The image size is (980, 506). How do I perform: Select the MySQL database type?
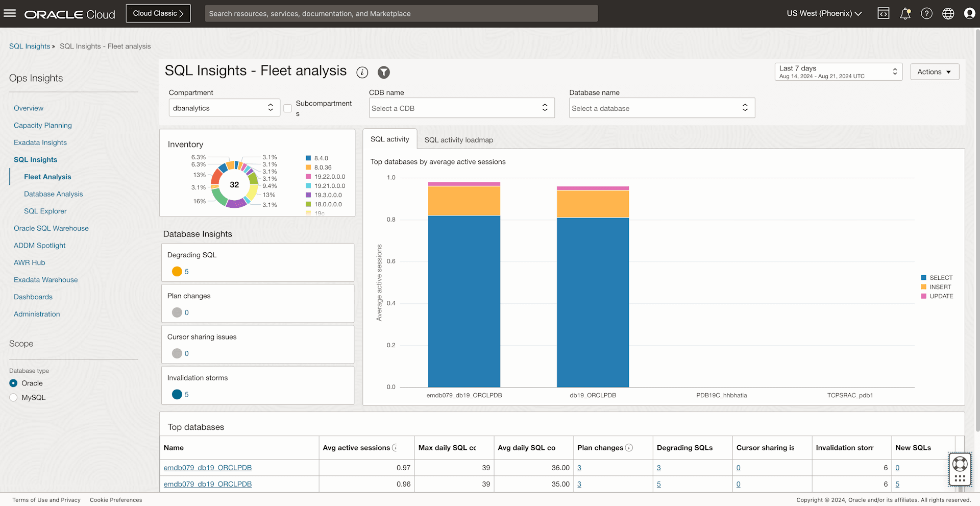point(13,397)
